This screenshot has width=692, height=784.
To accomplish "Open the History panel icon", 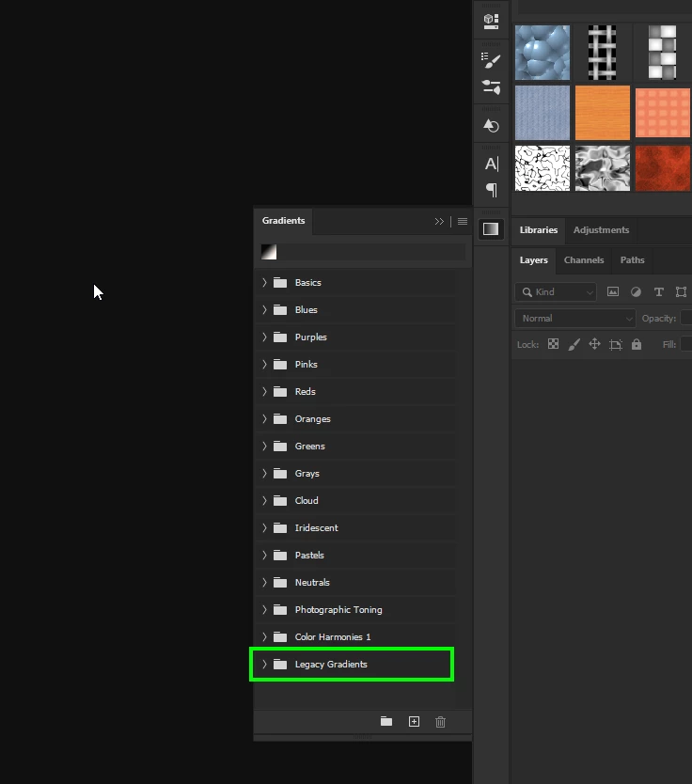I will (x=491, y=126).
